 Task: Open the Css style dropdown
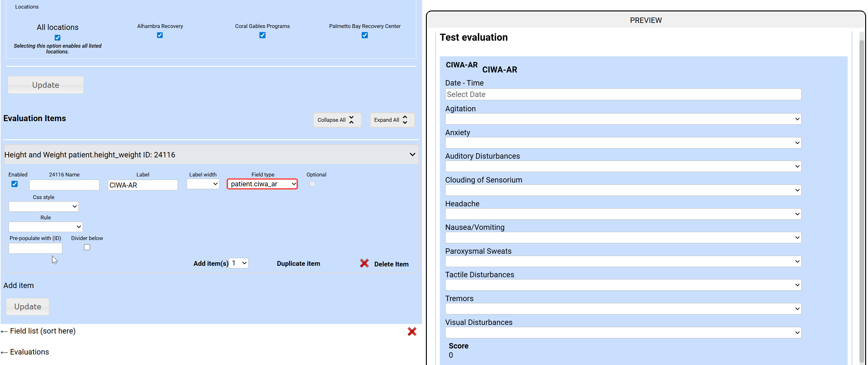[x=44, y=207]
